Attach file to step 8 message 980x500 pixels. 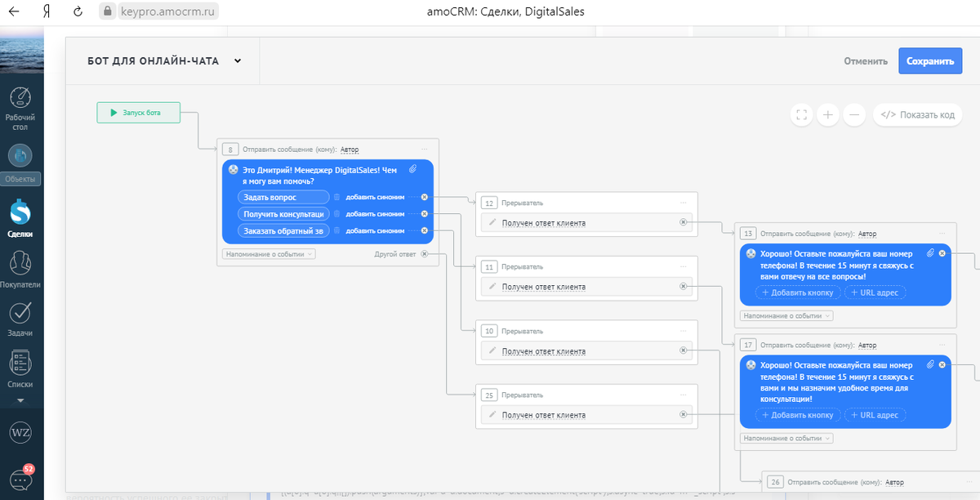click(x=412, y=169)
